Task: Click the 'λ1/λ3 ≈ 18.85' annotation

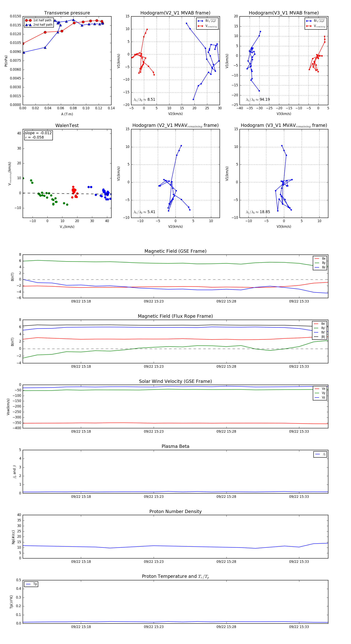Action: [x=258, y=212]
